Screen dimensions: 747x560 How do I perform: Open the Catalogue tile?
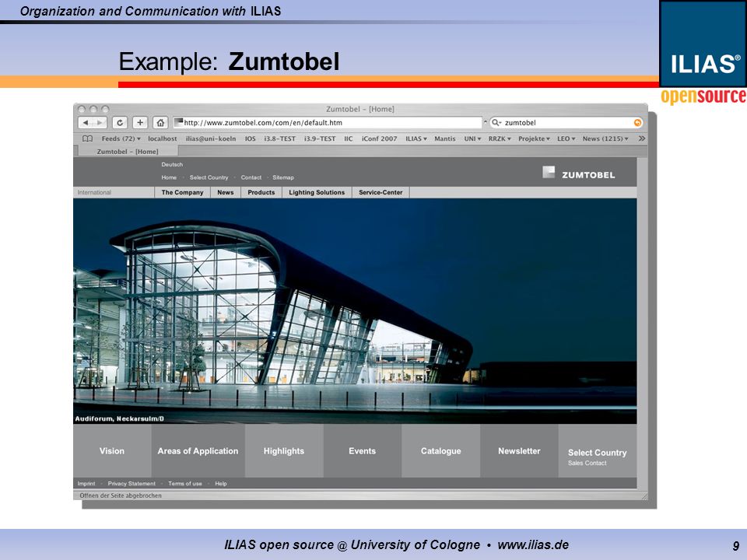click(440, 450)
